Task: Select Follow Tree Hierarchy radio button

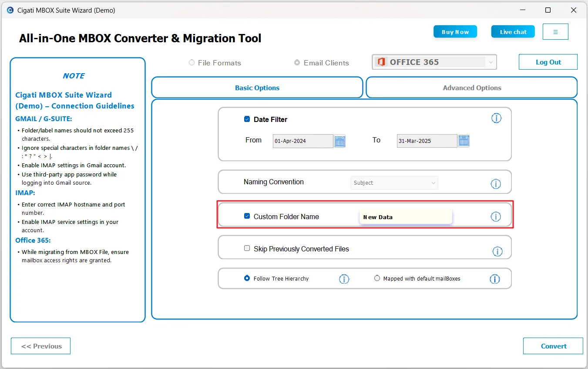Action: click(x=247, y=278)
